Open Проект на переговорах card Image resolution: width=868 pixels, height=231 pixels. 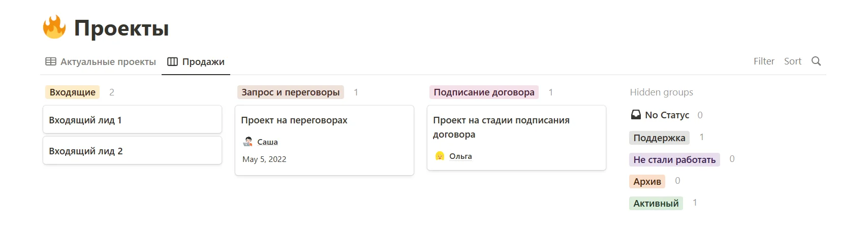coord(324,120)
